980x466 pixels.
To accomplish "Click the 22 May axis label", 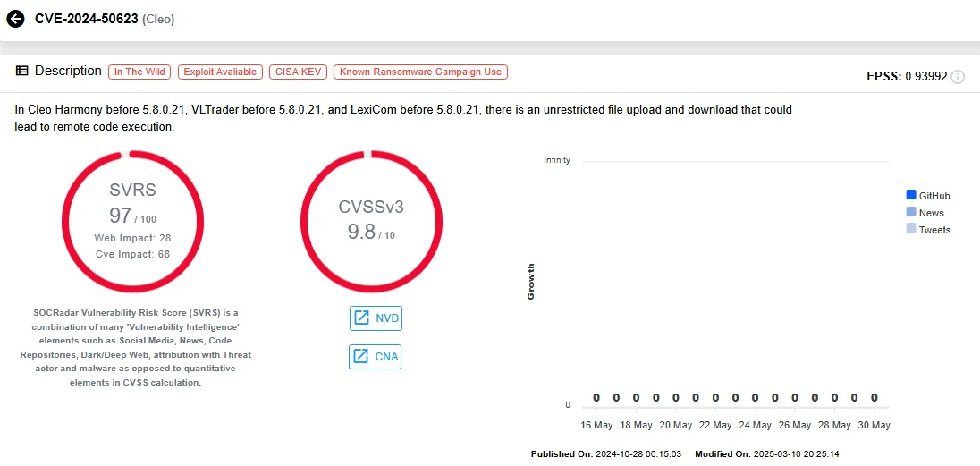I will point(714,426).
